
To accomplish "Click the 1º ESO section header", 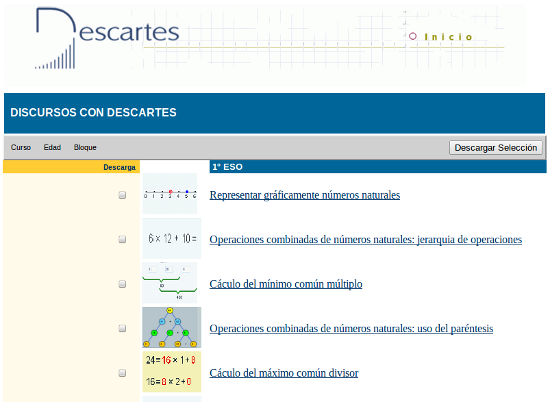I will coord(378,167).
